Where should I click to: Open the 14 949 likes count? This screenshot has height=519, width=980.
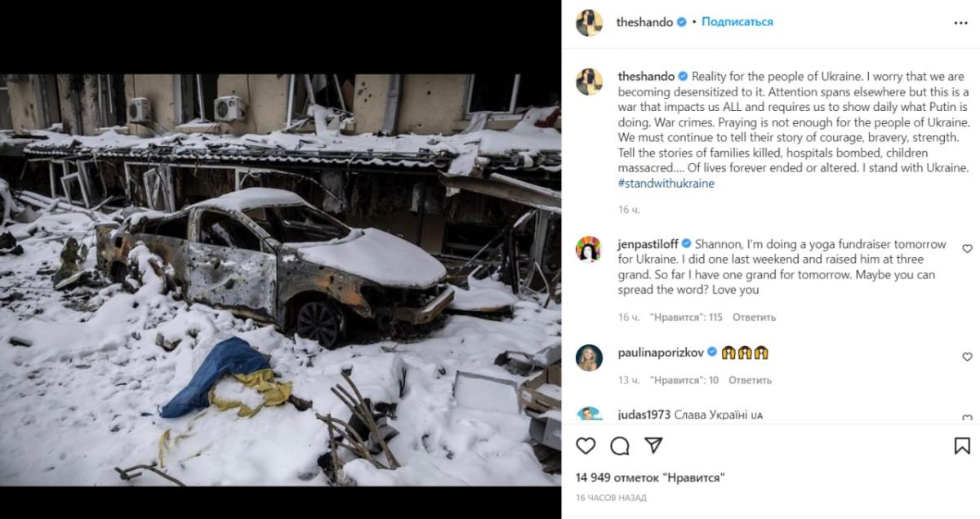tap(651, 477)
